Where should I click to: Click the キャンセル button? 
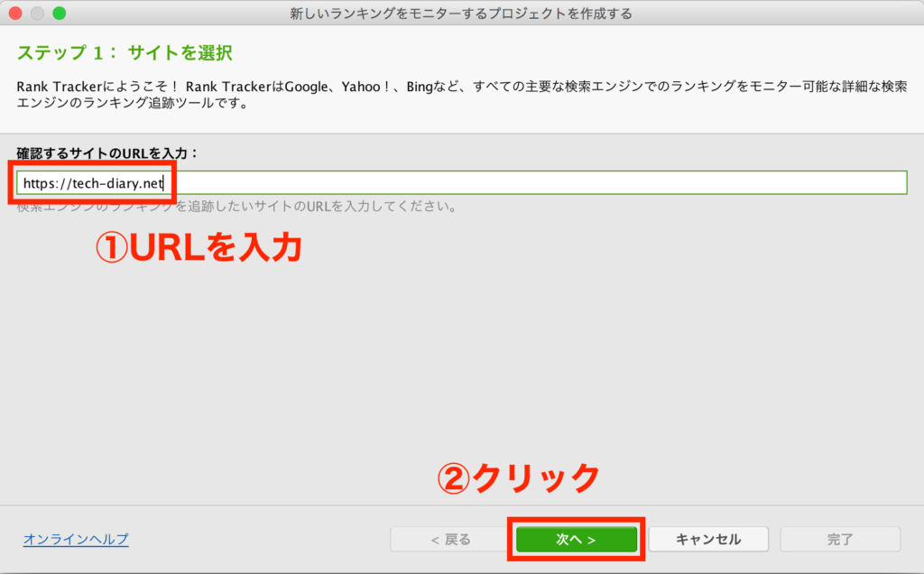click(x=708, y=539)
